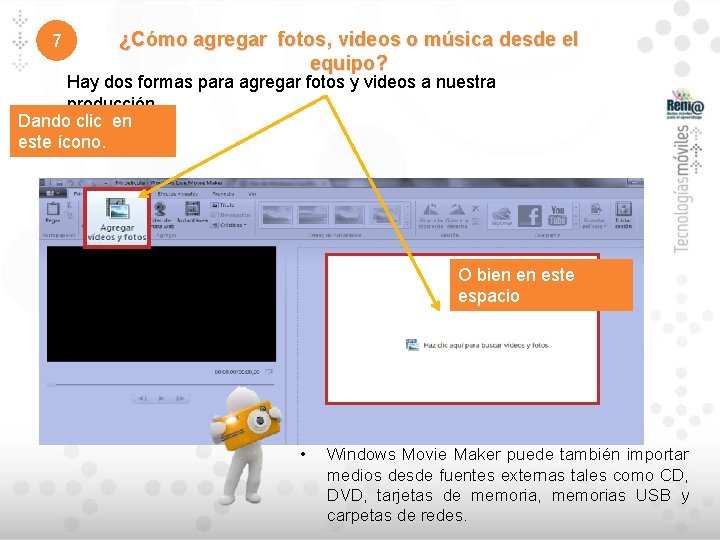The height and width of the screenshot is (540, 720).
Task: Click the X remove icon in Edición
Action: point(476,208)
